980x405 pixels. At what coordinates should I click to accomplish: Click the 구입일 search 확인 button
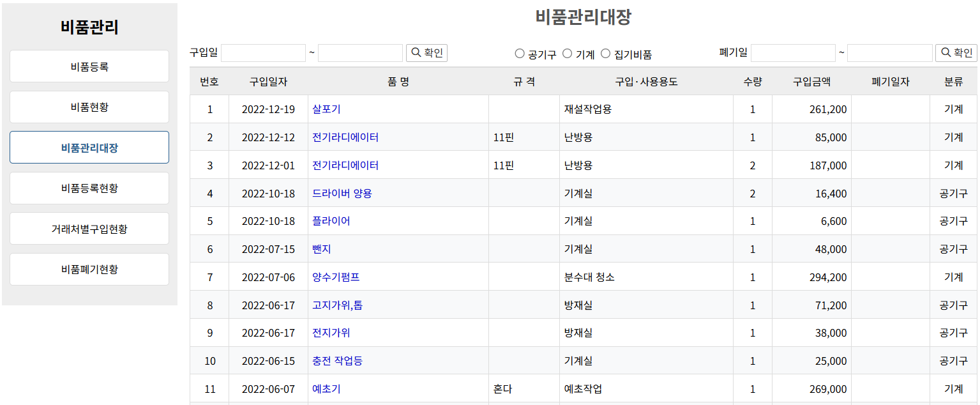426,53
